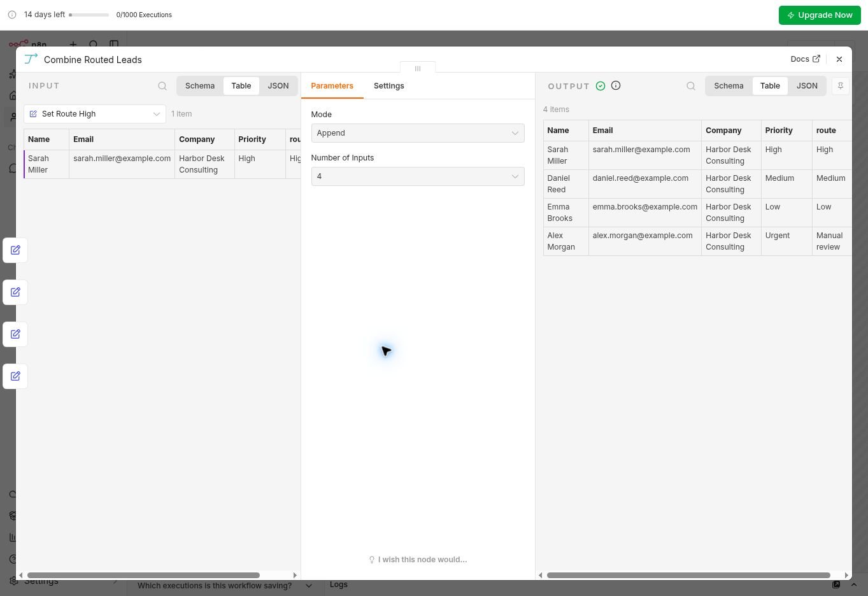Click the 'I wish this node would...' link

click(418, 560)
